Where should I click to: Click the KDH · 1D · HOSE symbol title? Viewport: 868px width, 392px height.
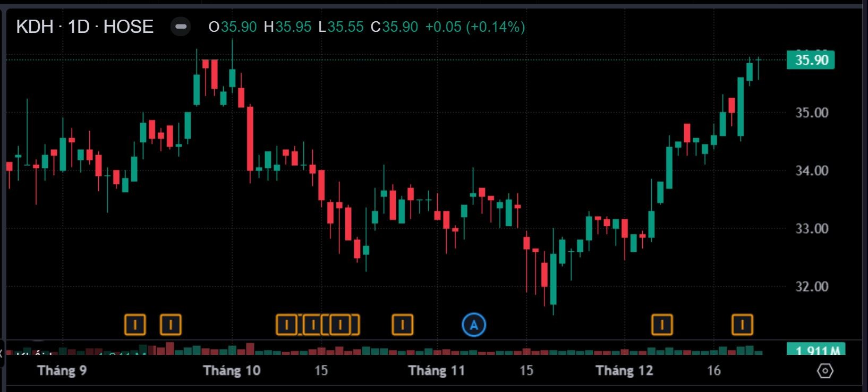point(85,27)
